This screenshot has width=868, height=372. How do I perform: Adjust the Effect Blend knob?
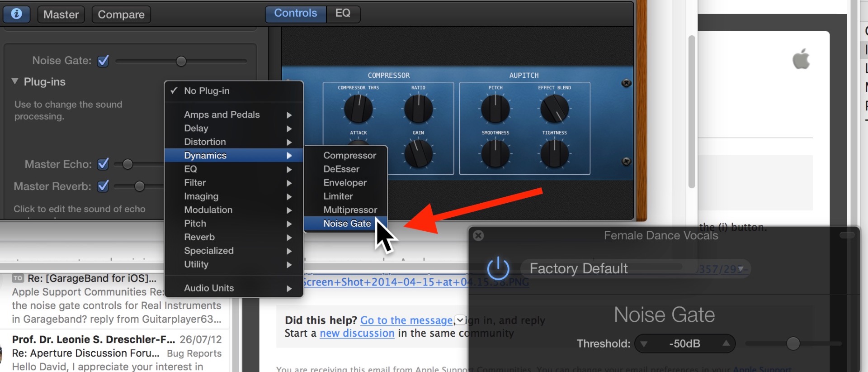point(555,109)
